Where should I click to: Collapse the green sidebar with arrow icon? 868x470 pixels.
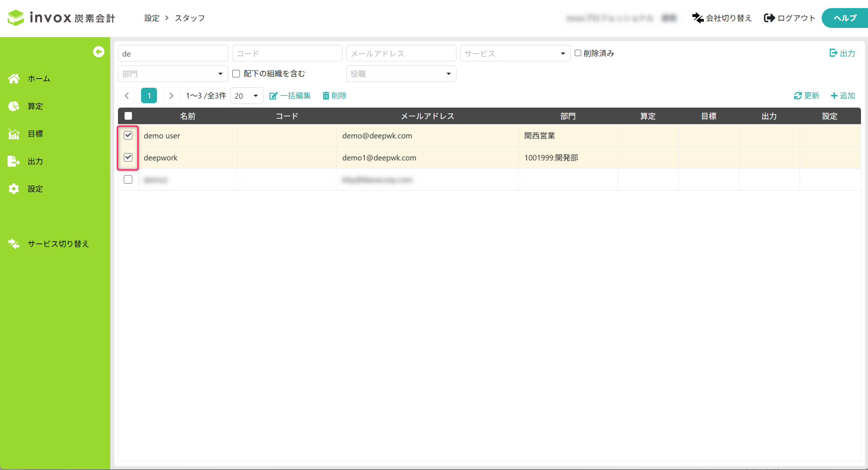tap(98, 52)
